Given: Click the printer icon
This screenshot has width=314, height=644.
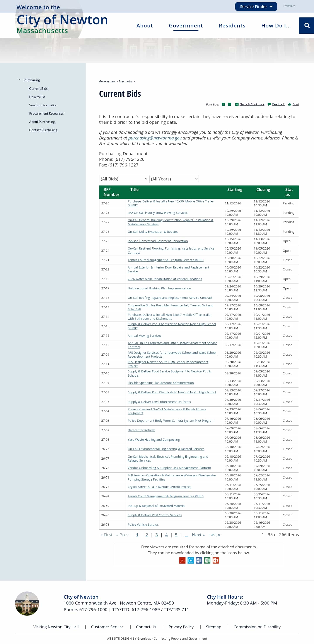Looking at the screenshot, I should pyautogui.click(x=290, y=104).
